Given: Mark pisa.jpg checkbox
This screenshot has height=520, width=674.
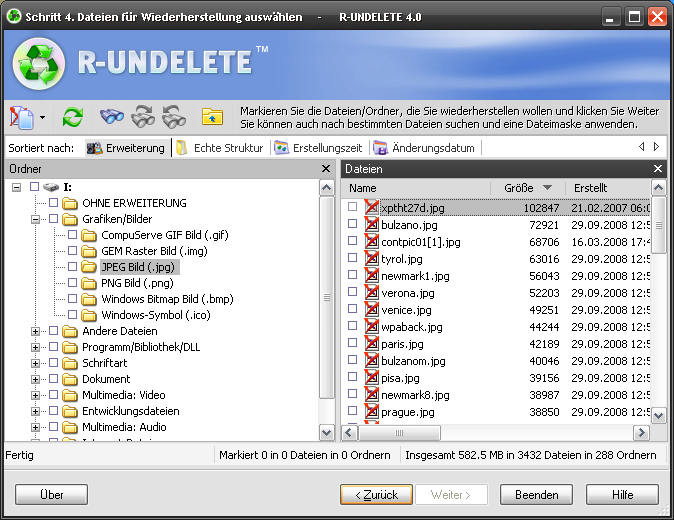Looking at the screenshot, I should 352,376.
